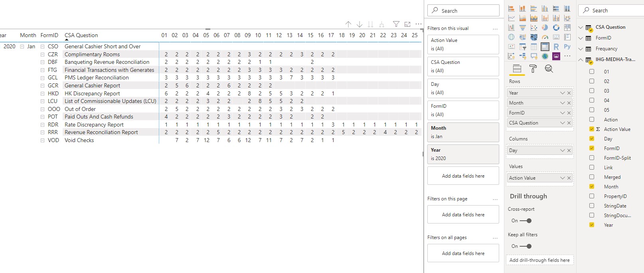Select the scatter chart visual
The height and width of the screenshot is (273, 644).
(x=533, y=28)
